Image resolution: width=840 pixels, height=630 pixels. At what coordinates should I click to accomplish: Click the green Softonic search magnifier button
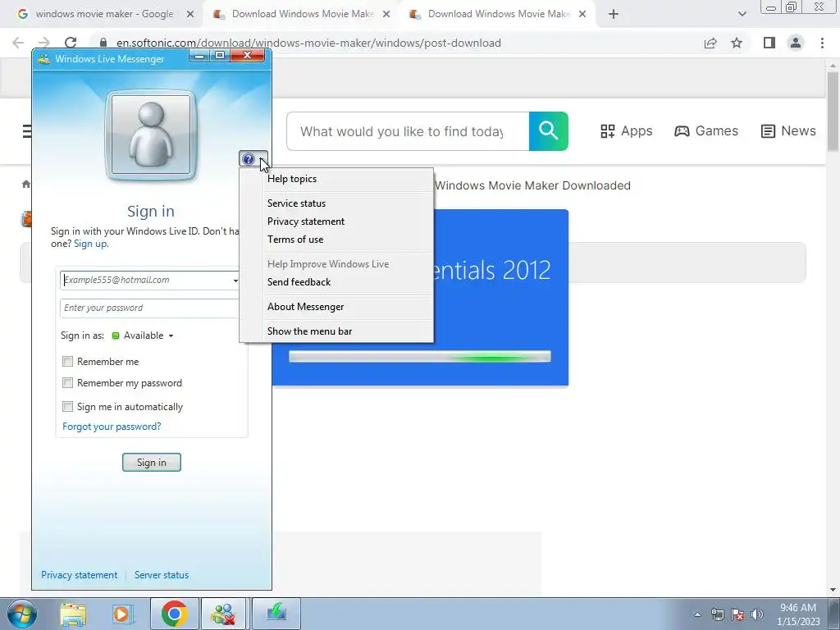(549, 131)
